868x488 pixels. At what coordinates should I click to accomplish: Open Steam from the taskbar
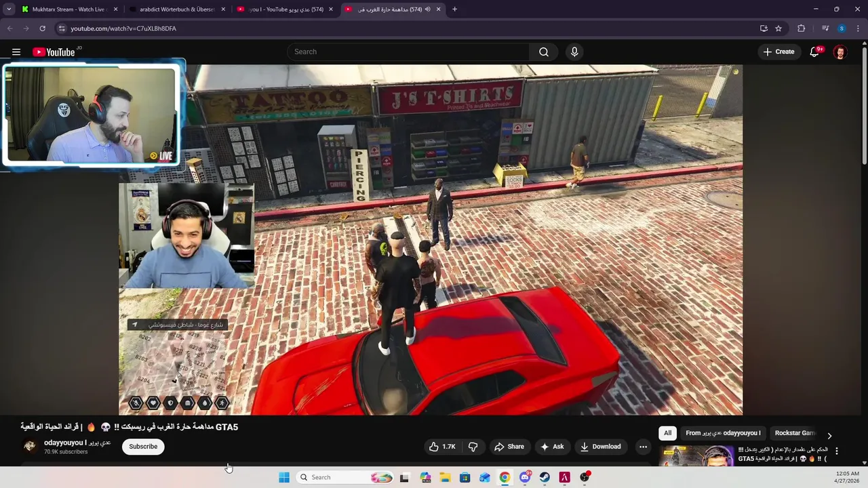click(545, 477)
